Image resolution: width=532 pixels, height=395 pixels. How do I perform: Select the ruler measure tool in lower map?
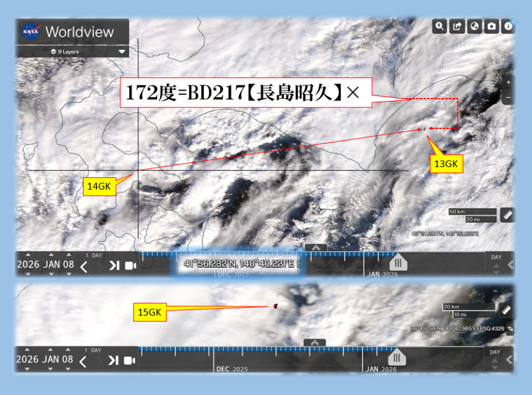[x=507, y=311]
